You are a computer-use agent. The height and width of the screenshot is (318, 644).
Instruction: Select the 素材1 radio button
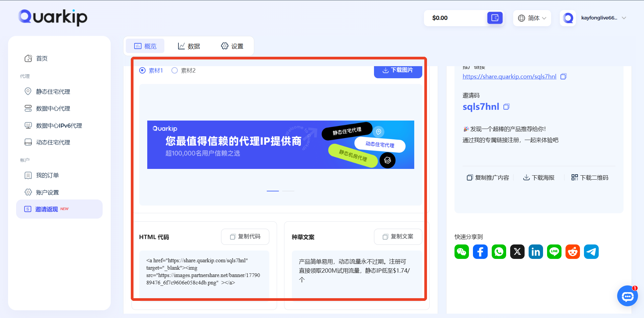tap(142, 71)
